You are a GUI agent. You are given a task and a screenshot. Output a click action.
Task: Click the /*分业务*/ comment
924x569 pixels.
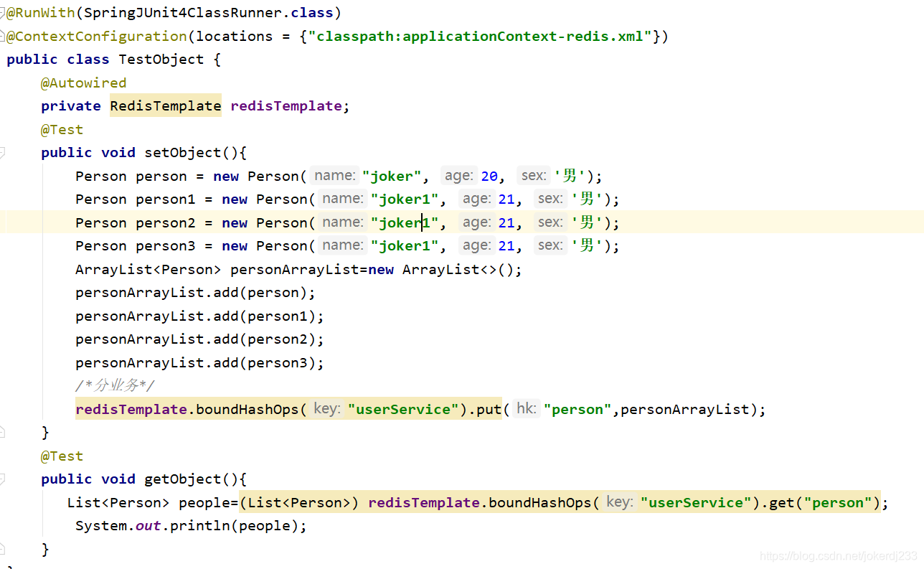click(115, 385)
